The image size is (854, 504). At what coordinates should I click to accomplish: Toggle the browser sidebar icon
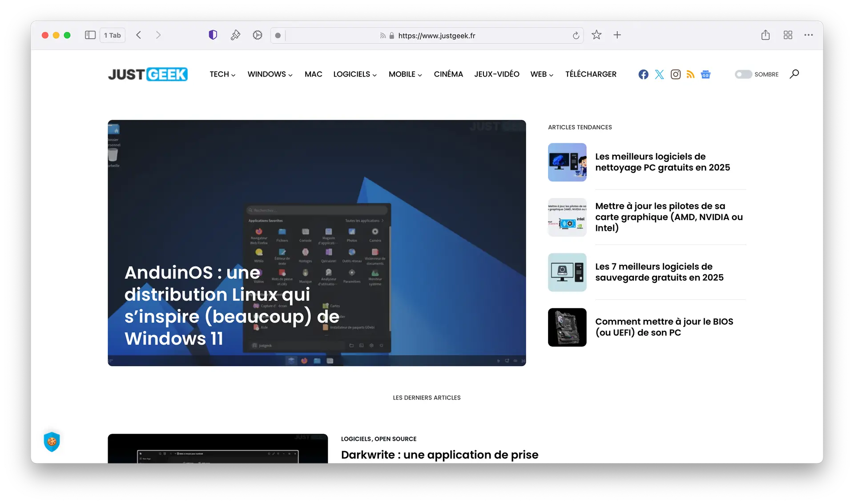point(90,35)
